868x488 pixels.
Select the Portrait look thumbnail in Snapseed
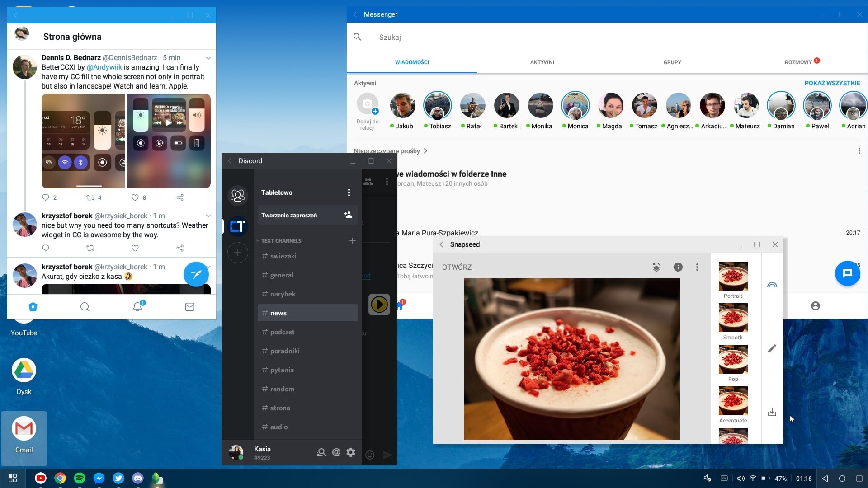point(733,276)
